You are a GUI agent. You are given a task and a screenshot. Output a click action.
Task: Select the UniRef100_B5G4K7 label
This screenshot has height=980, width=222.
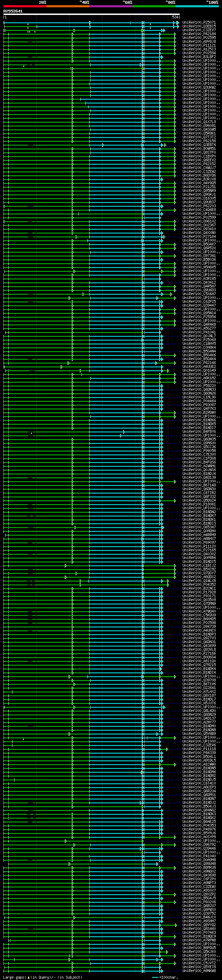point(199,244)
